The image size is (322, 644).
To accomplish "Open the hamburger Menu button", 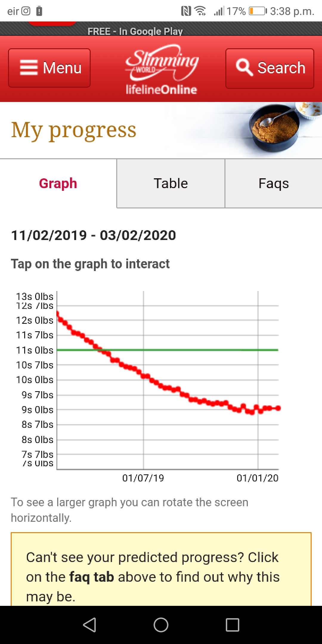I will coord(49,68).
